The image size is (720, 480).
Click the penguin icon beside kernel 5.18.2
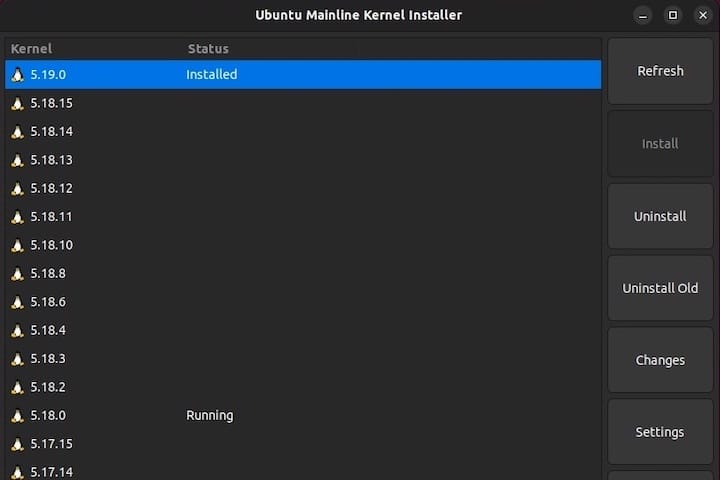point(17,387)
